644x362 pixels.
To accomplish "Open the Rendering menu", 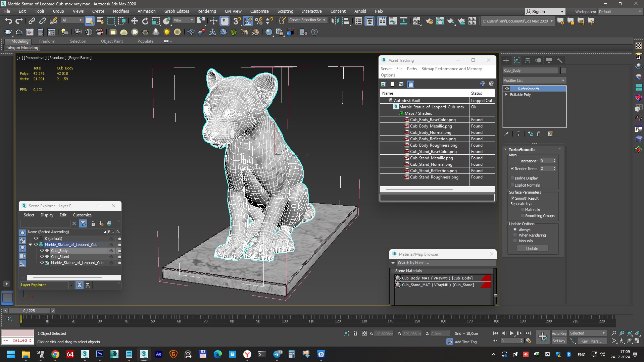I will point(207,11).
